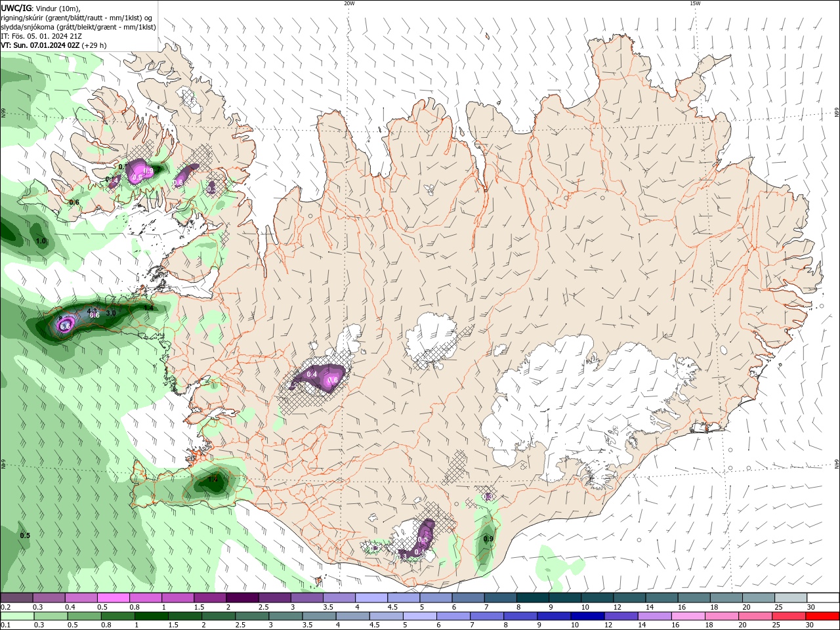Pick the light pink swatch labeled 16 in bottom legend
The height and width of the screenshot is (630, 840).
(x=688, y=616)
